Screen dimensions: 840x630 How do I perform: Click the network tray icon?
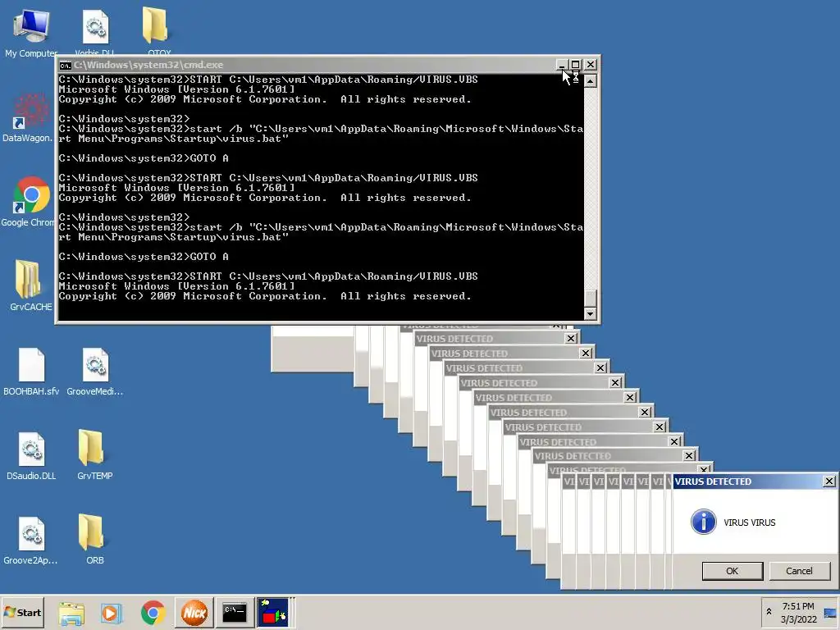pyautogui.click(x=830, y=613)
